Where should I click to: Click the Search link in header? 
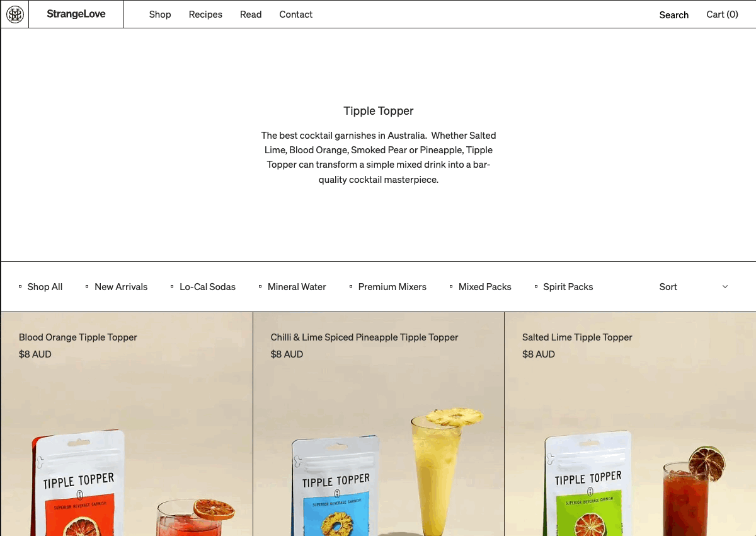pyautogui.click(x=673, y=15)
